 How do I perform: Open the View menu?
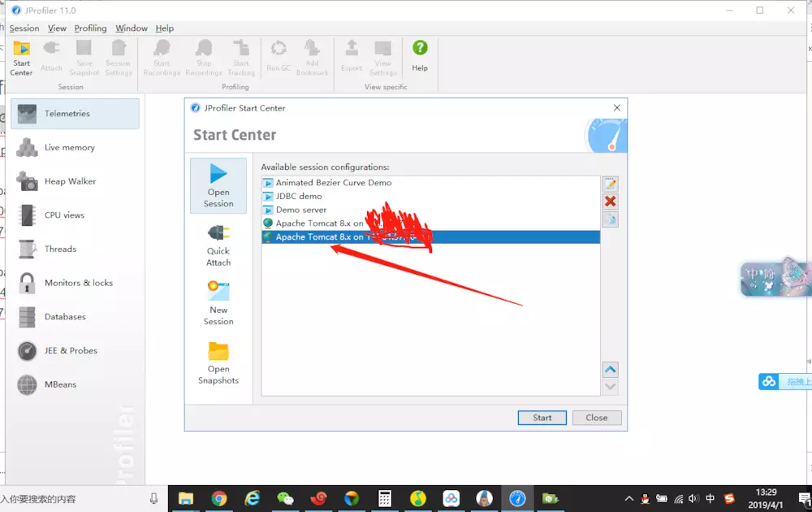tap(57, 28)
